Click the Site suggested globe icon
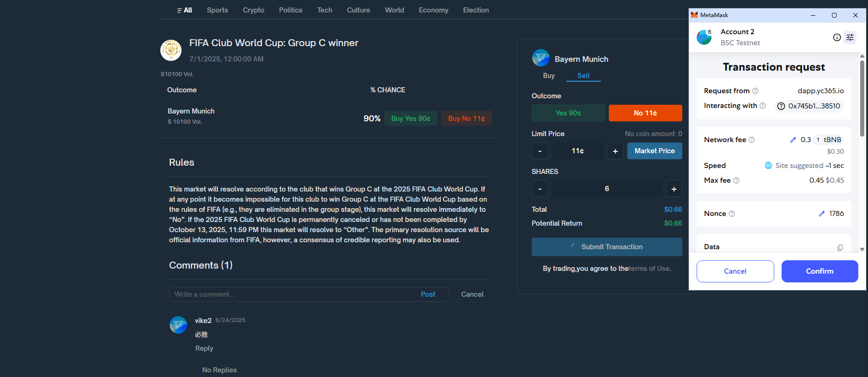Screen dimensions: 868x377 coord(769,166)
